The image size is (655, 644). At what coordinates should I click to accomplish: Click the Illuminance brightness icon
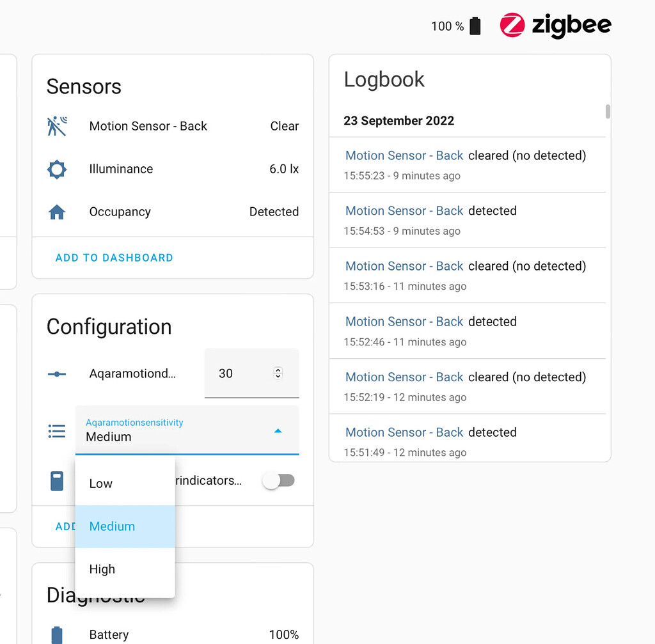click(57, 169)
